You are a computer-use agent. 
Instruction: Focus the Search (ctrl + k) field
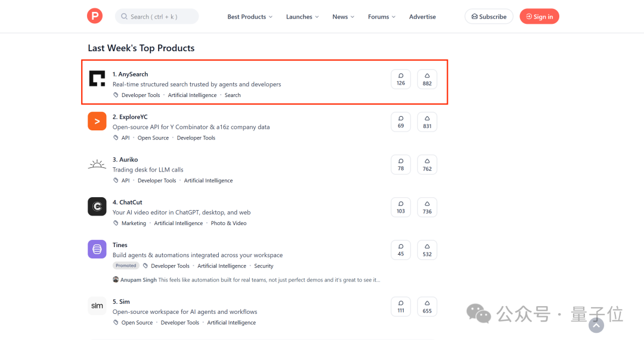157,17
